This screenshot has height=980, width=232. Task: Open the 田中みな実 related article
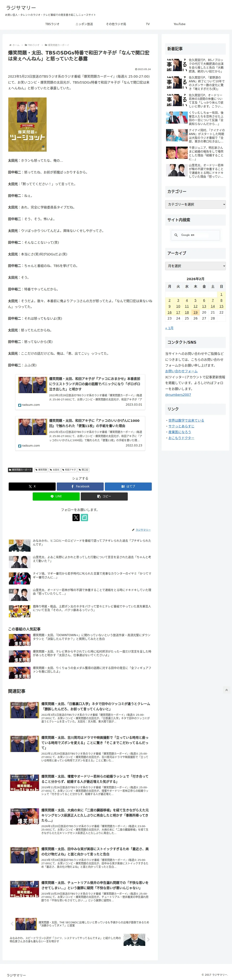pyautogui.click(x=80, y=857)
